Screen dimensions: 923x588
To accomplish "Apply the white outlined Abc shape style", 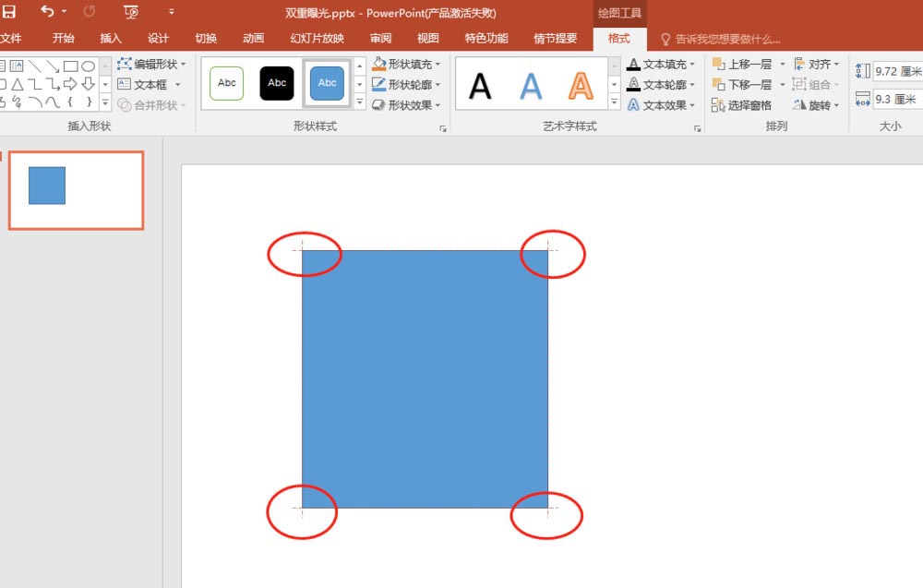I will (x=227, y=83).
